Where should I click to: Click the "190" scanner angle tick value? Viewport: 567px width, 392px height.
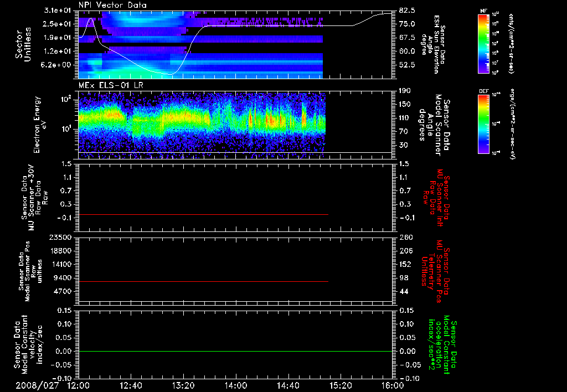[x=406, y=91]
